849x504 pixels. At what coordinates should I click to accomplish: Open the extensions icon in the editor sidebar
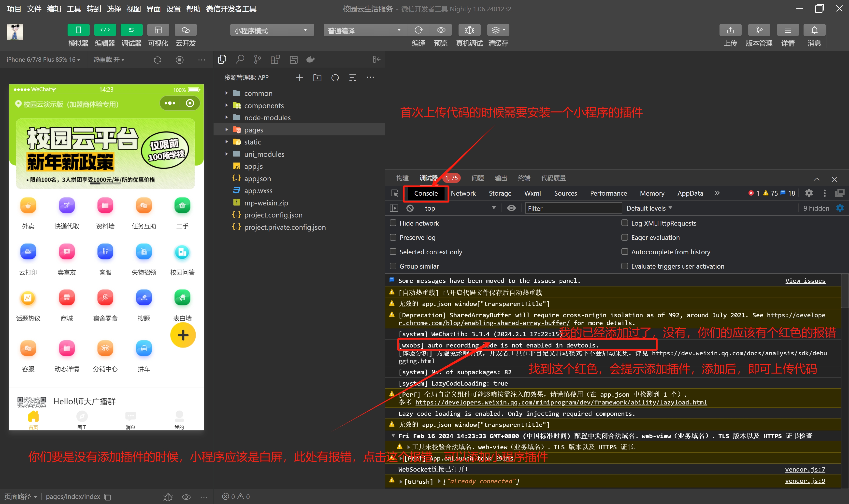click(x=275, y=59)
